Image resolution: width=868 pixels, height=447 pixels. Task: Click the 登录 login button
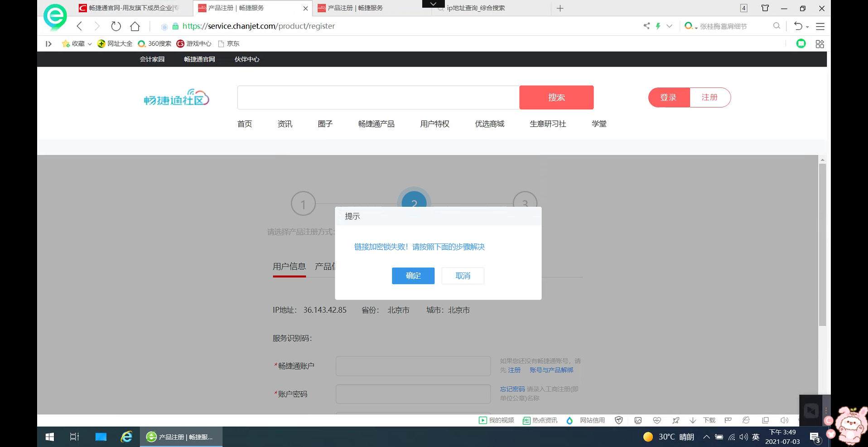pos(669,97)
